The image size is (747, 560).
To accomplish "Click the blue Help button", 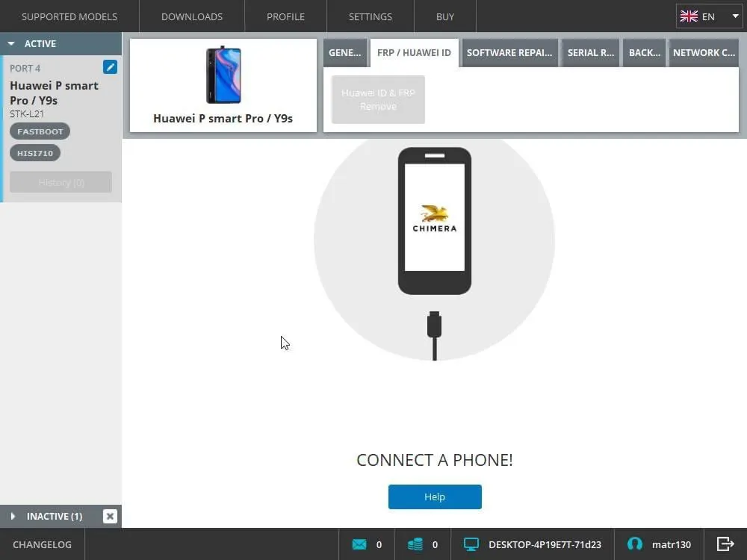I will 435,497.
